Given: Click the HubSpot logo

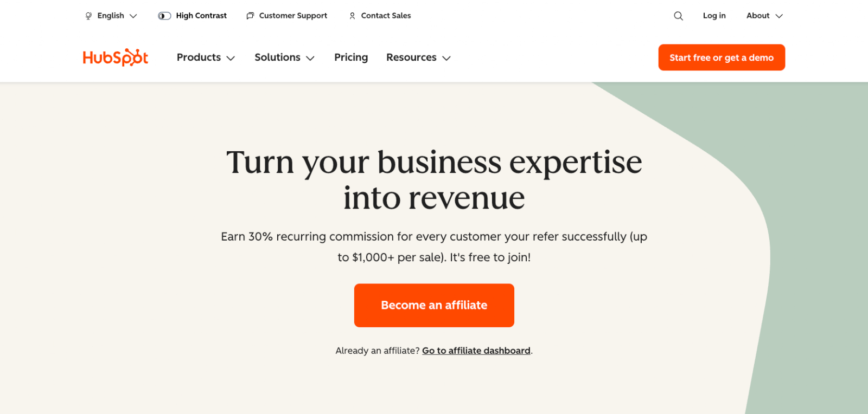Looking at the screenshot, I should pos(115,57).
